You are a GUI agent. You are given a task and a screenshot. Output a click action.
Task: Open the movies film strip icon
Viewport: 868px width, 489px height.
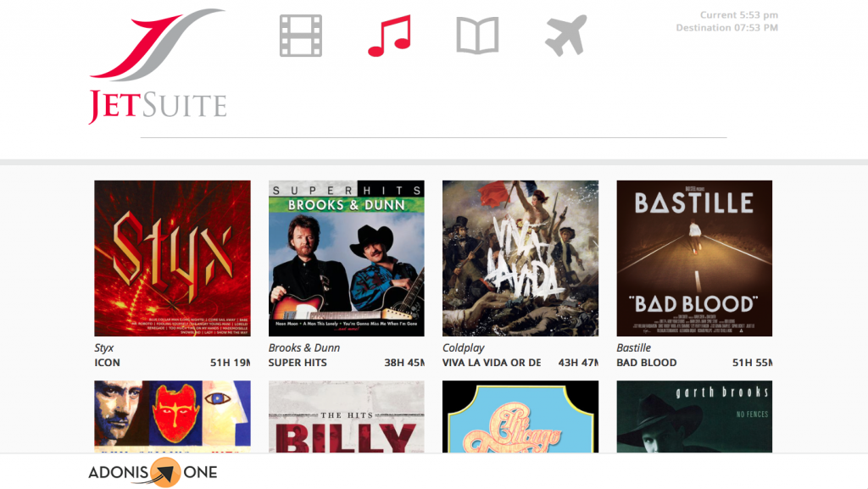point(301,36)
